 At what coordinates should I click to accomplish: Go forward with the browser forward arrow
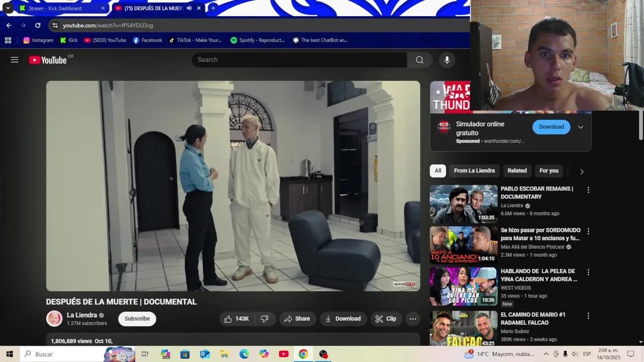(x=23, y=25)
